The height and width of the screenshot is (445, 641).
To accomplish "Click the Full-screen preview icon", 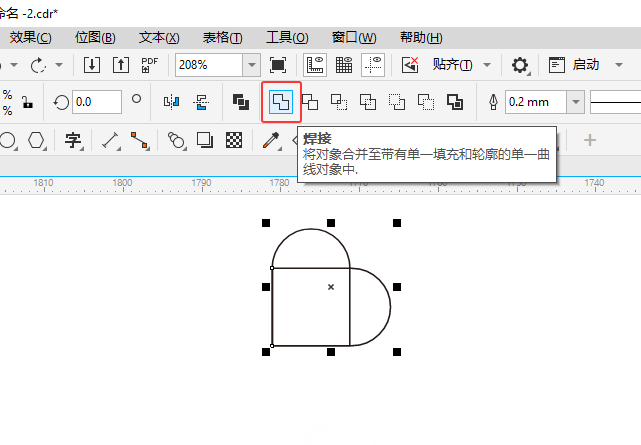I will [x=278, y=65].
